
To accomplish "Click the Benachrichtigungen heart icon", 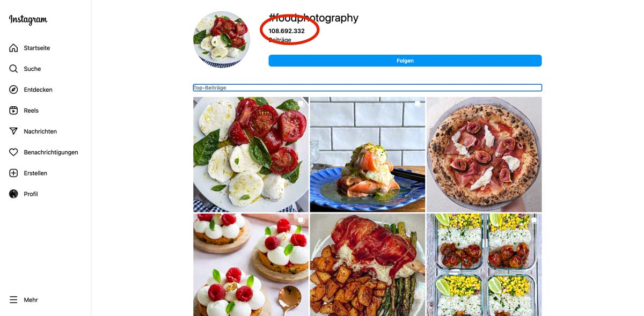I will click(13, 152).
